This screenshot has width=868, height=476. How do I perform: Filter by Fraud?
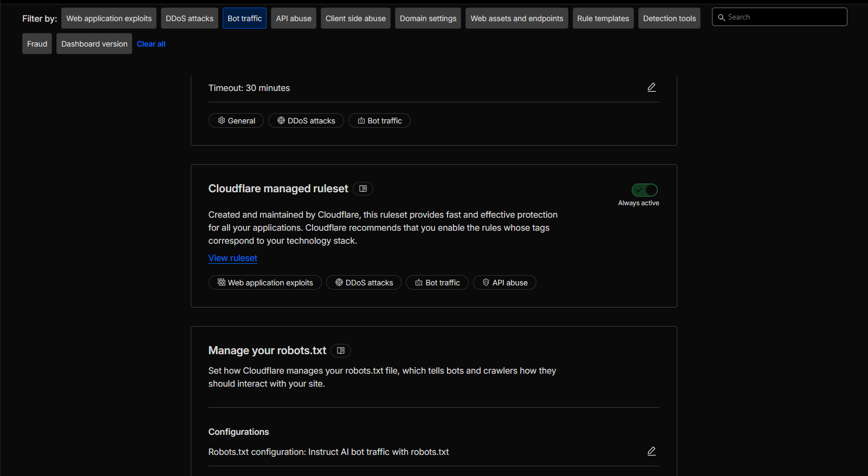click(37, 44)
